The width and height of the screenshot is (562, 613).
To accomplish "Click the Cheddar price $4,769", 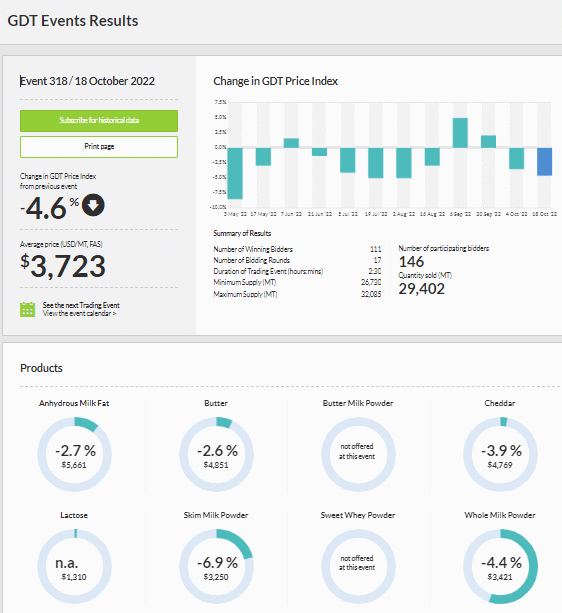I will [x=500, y=465].
